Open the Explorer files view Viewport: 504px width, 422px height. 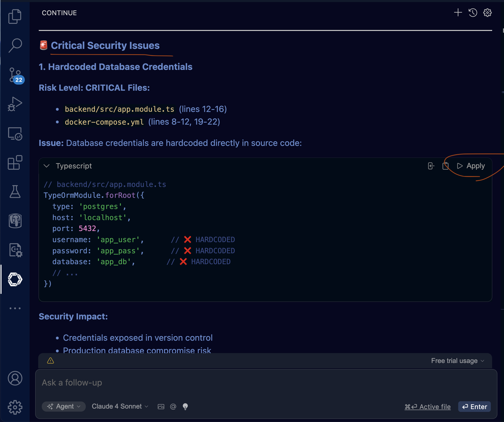pyautogui.click(x=15, y=16)
